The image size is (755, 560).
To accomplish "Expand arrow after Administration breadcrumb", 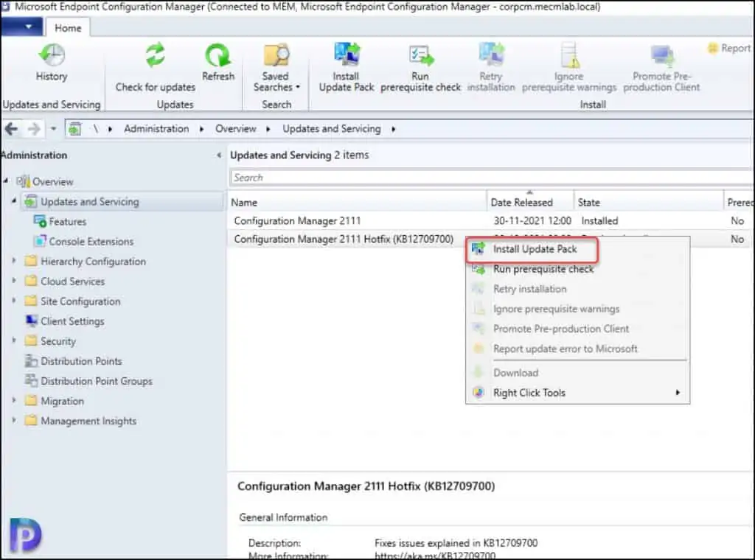I will [201, 129].
